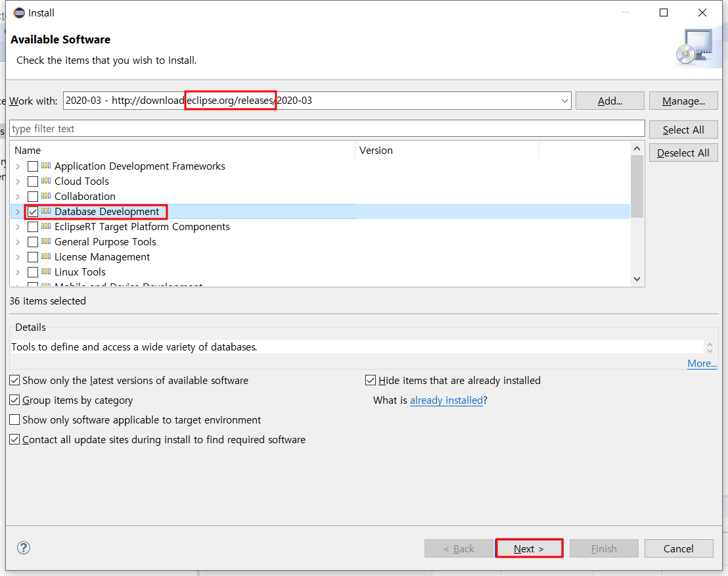Click the help question mark icon
728x576 pixels.
pos(24,548)
